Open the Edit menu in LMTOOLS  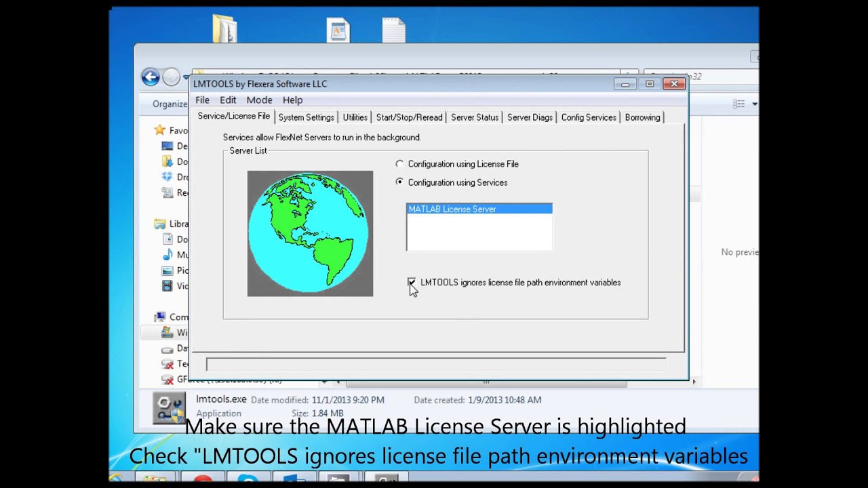228,100
